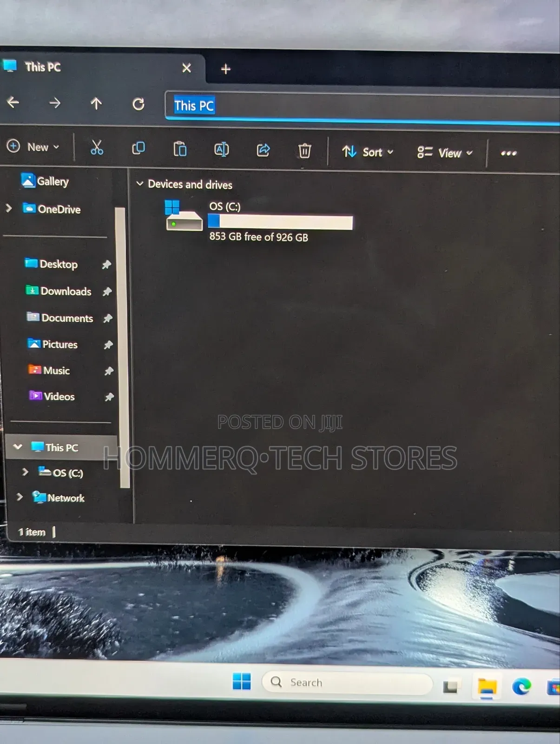The width and height of the screenshot is (560, 744).
Task: Click the Share icon in toolbar
Action: [263, 150]
